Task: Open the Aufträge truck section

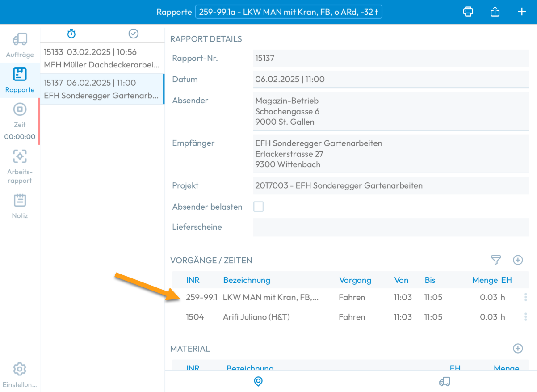Action: click(x=20, y=45)
